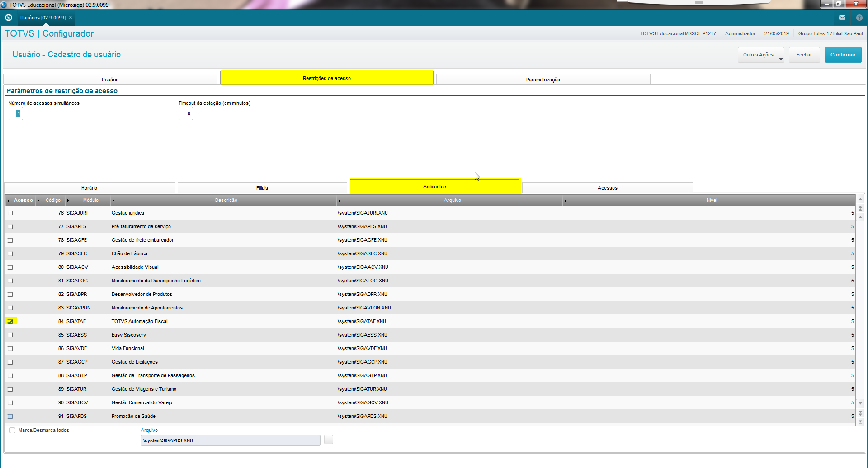
Task: Toggle access for SIGAJURI row
Action: (10, 213)
